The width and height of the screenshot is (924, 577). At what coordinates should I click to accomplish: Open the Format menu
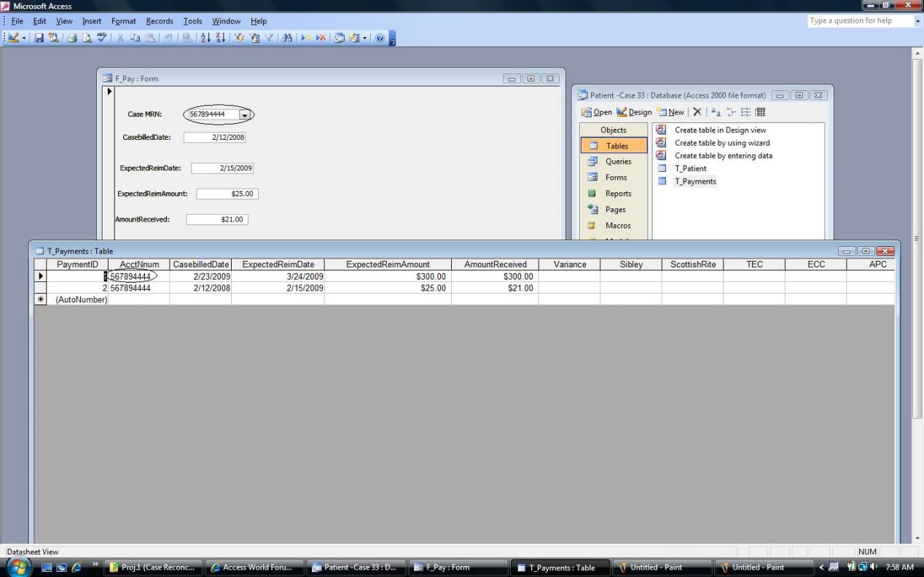[x=124, y=21]
